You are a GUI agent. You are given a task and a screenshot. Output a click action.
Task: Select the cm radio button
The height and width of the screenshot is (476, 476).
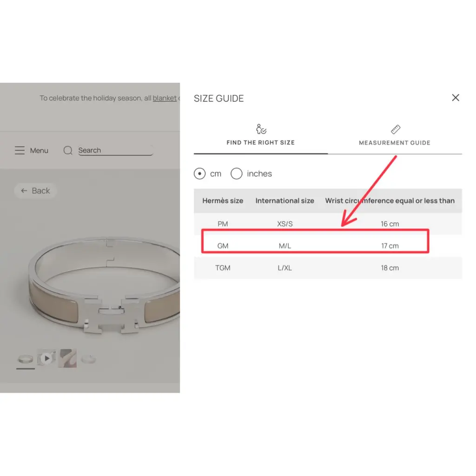pos(200,174)
